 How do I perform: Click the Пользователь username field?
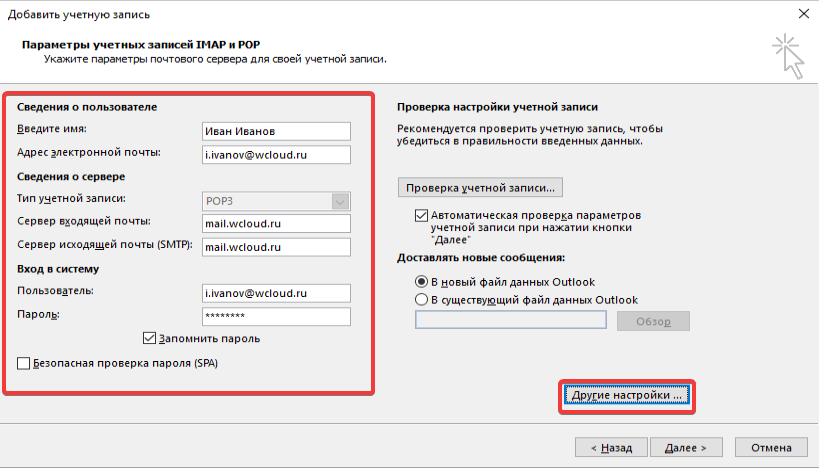click(x=275, y=292)
